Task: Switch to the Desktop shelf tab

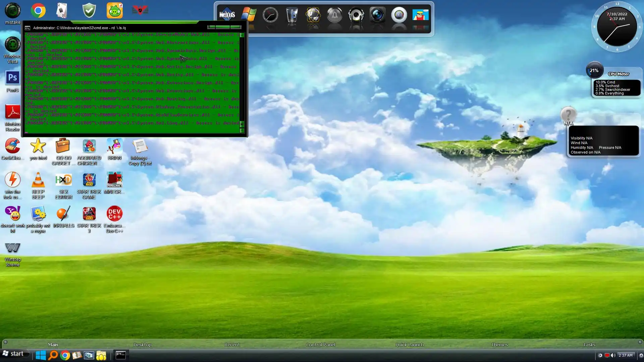Action: point(142,345)
